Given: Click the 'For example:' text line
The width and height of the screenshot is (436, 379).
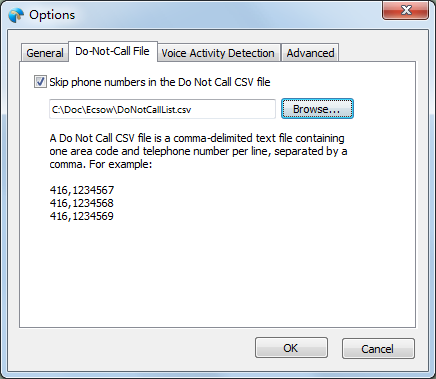Looking at the screenshot, I should (x=120, y=164).
